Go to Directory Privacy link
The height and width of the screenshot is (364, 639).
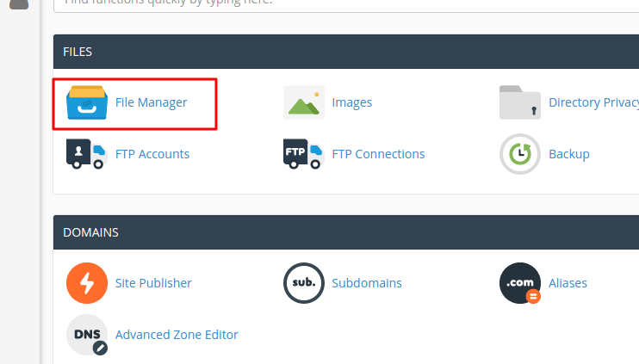point(593,102)
